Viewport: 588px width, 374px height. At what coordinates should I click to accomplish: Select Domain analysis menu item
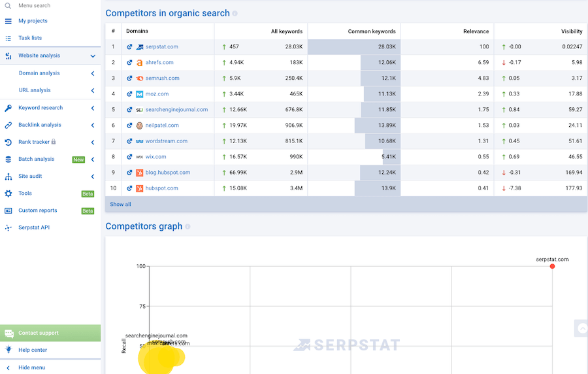[x=39, y=73]
